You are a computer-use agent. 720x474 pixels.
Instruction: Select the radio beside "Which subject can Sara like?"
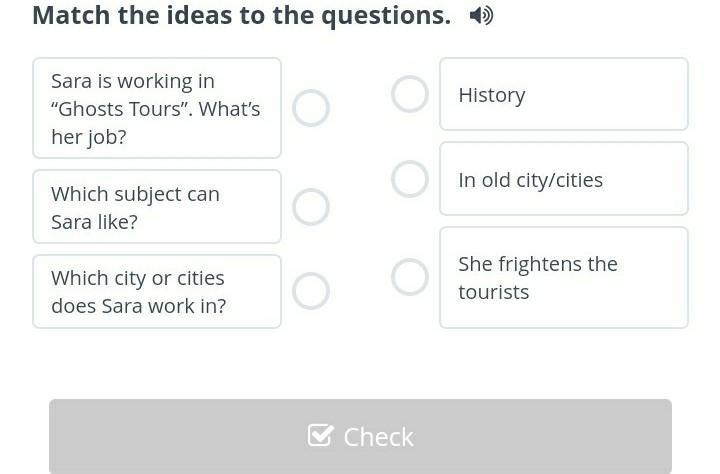click(x=311, y=207)
